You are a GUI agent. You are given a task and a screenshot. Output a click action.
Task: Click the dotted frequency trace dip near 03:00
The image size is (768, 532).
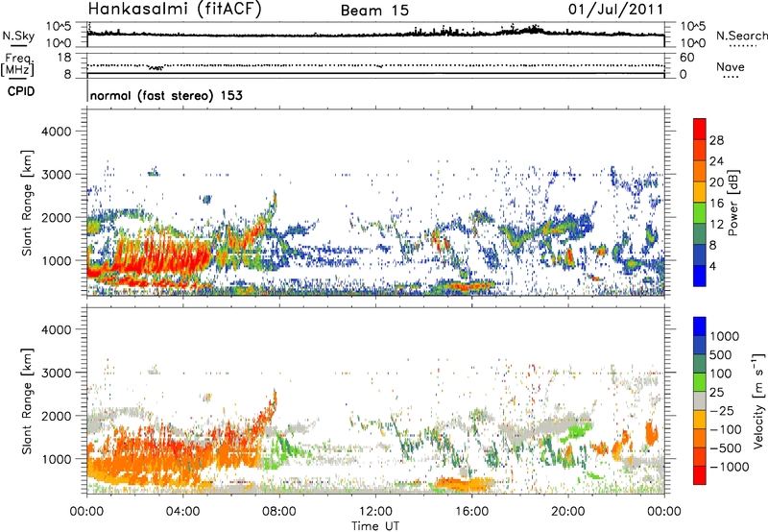pyautogui.click(x=156, y=67)
